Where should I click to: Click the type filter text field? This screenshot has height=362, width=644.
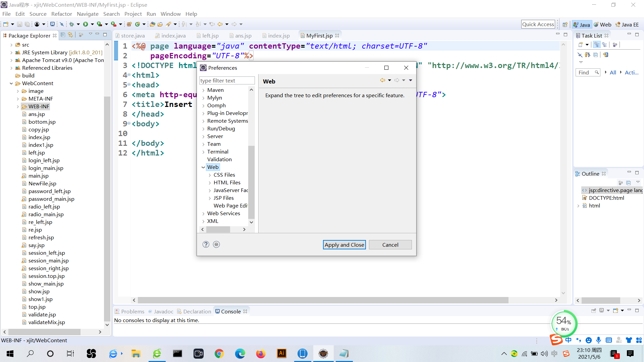(227, 80)
